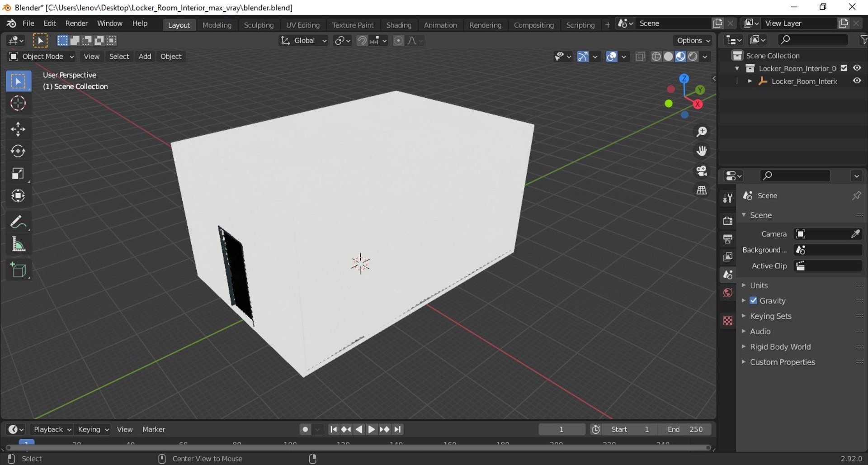This screenshot has width=868, height=465.
Task: Activate the Rotate tool
Action: (x=18, y=151)
